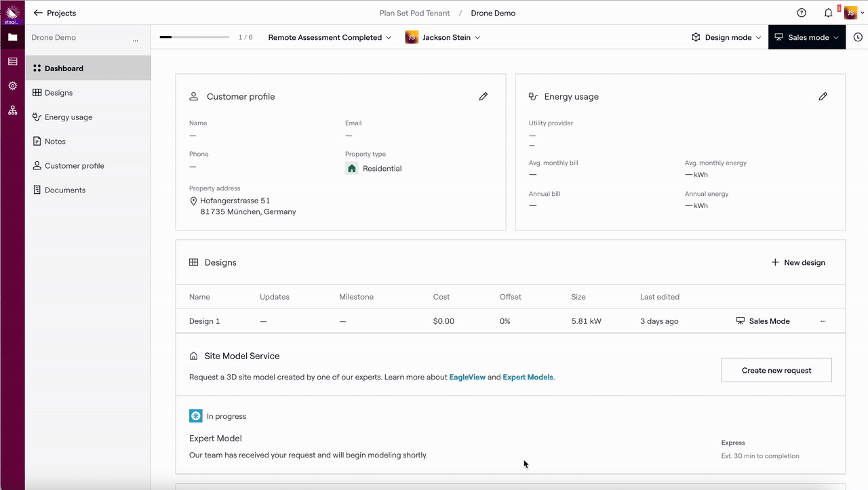The image size is (868, 490).
Task: Edit energy usage with pencil icon
Action: [x=823, y=97]
